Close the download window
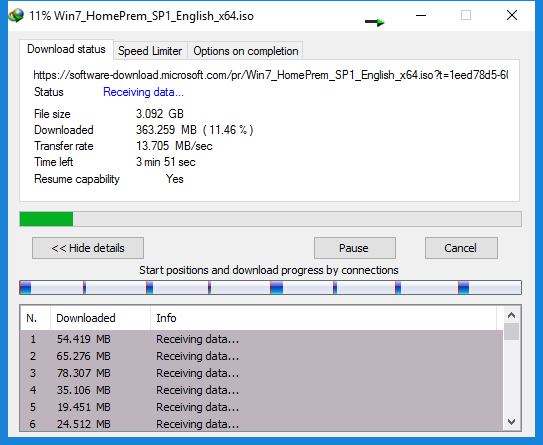 point(512,15)
